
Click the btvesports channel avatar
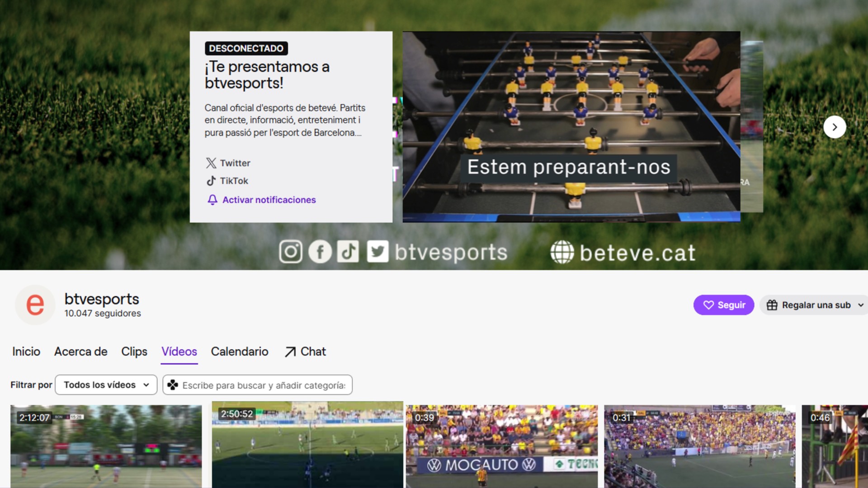(35, 305)
